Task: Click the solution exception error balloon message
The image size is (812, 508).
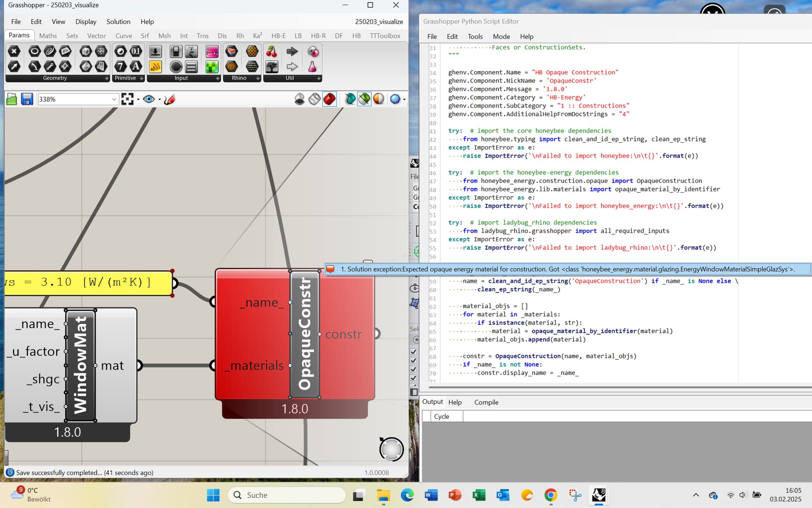Action: point(567,269)
